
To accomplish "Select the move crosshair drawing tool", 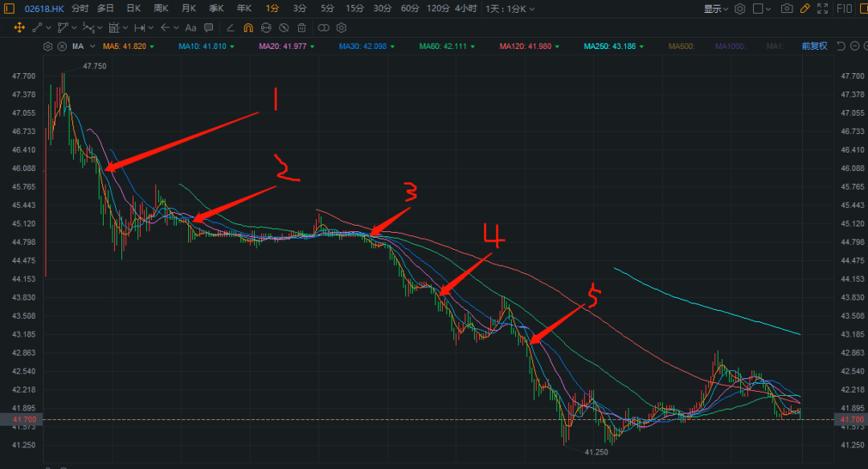I will pos(19,27).
